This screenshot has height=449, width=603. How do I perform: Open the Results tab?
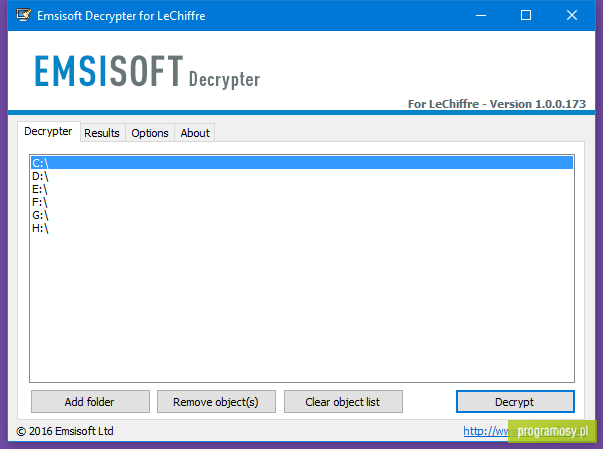(x=102, y=133)
